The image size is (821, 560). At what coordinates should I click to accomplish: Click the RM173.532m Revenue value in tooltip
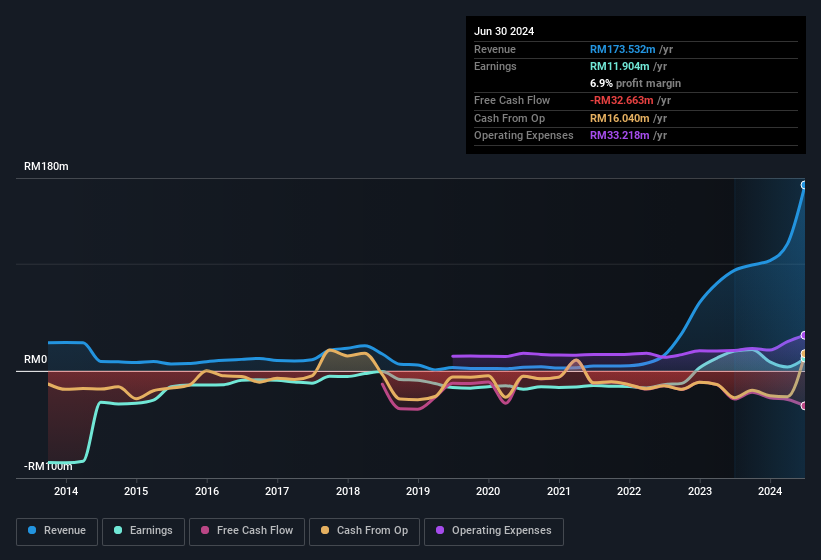pyautogui.click(x=622, y=49)
